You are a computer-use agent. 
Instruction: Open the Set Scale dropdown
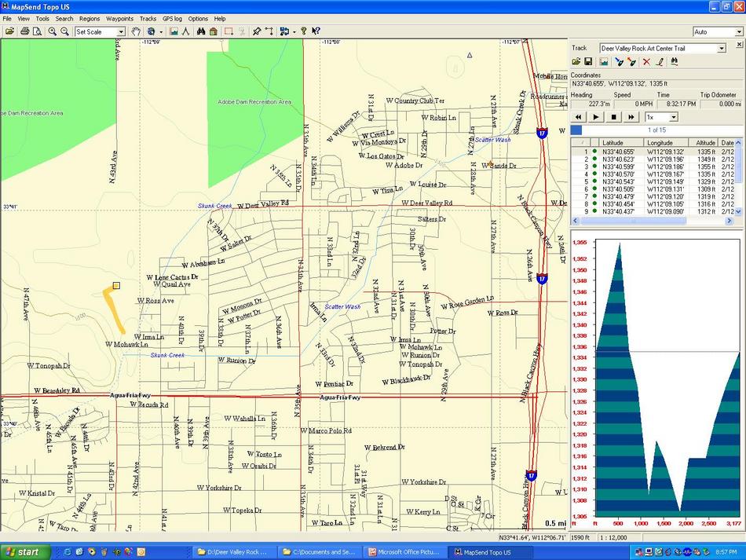121,32
